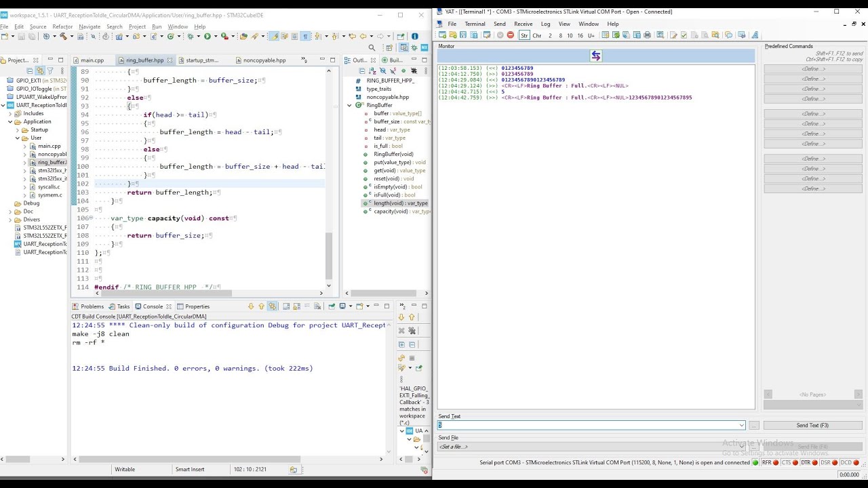Select radix 16 in YAT toolbar

(580, 35)
